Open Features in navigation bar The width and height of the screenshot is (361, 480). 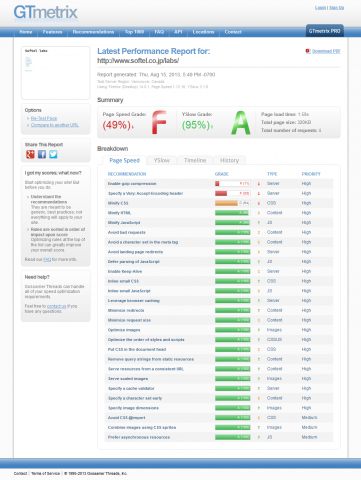pos(52,32)
